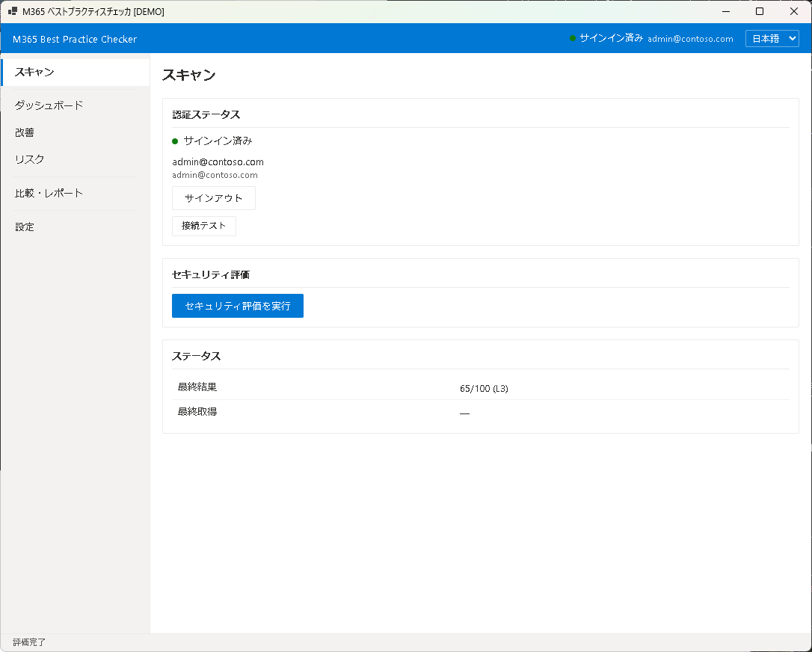Viewport: 812px width, 652px height.
Task: Click the サインアウト button
Action: point(214,198)
